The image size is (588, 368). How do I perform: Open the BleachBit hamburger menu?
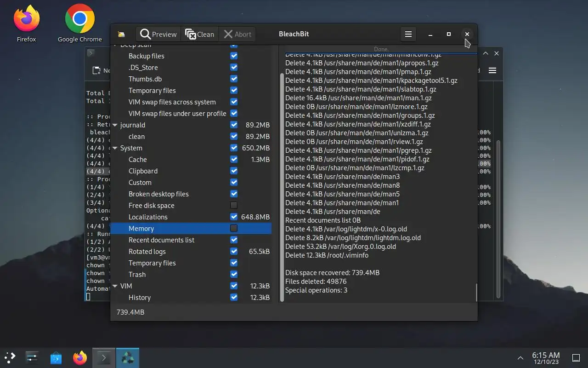point(408,34)
